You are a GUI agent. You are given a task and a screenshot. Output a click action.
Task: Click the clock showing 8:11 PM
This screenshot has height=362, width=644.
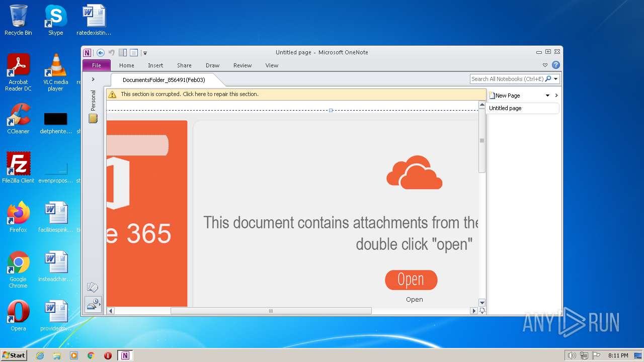[x=618, y=355]
